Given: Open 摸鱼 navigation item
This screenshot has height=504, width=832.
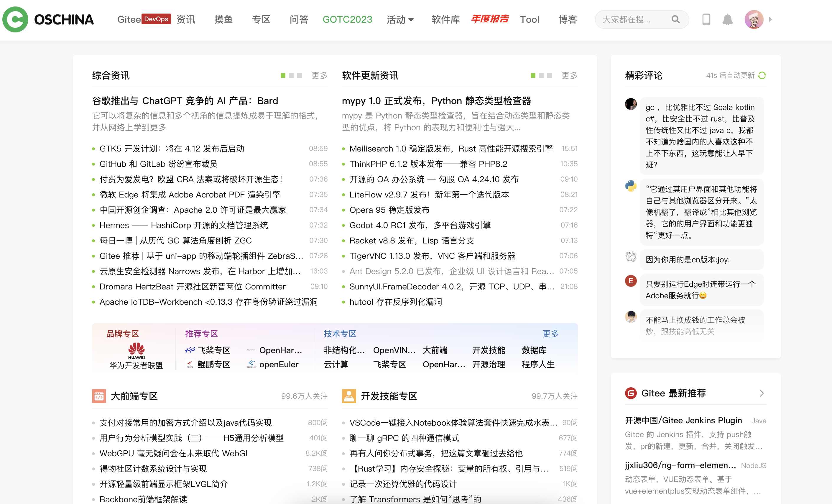Looking at the screenshot, I should click(x=223, y=19).
